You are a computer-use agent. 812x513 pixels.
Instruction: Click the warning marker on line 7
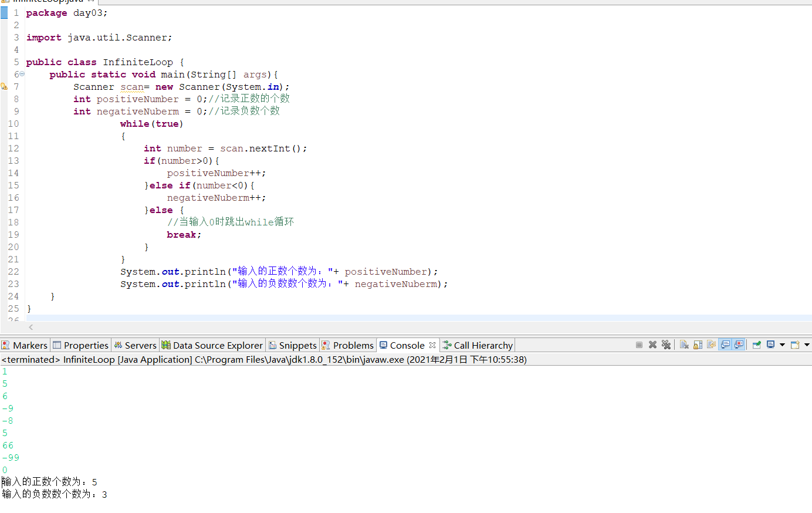(x=4, y=86)
